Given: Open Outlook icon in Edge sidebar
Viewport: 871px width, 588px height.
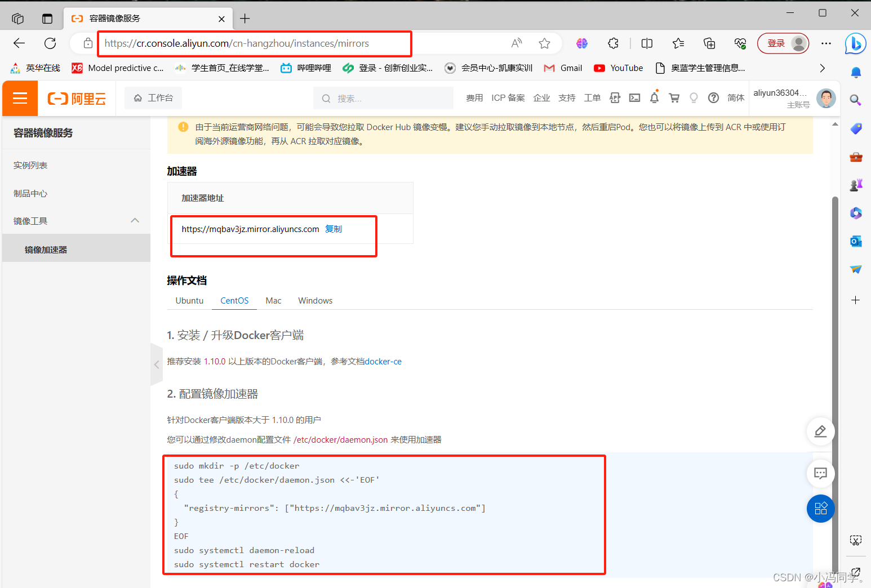Looking at the screenshot, I should [855, 241].
